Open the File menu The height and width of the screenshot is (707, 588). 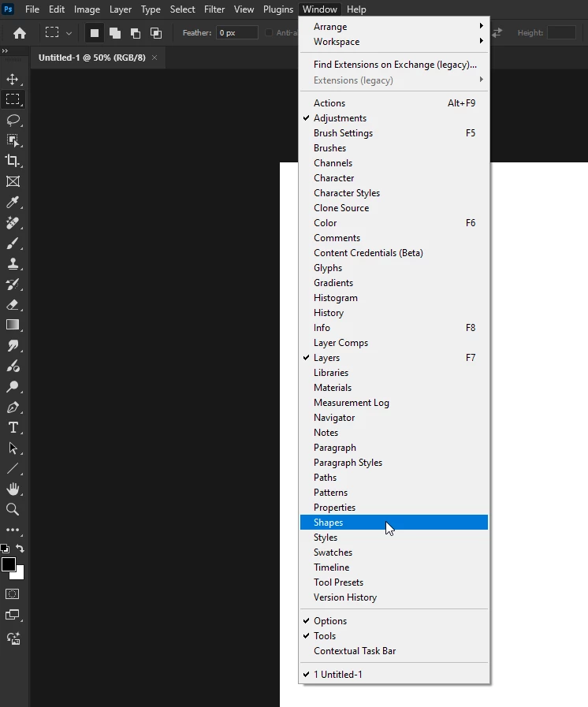point(32,9)
